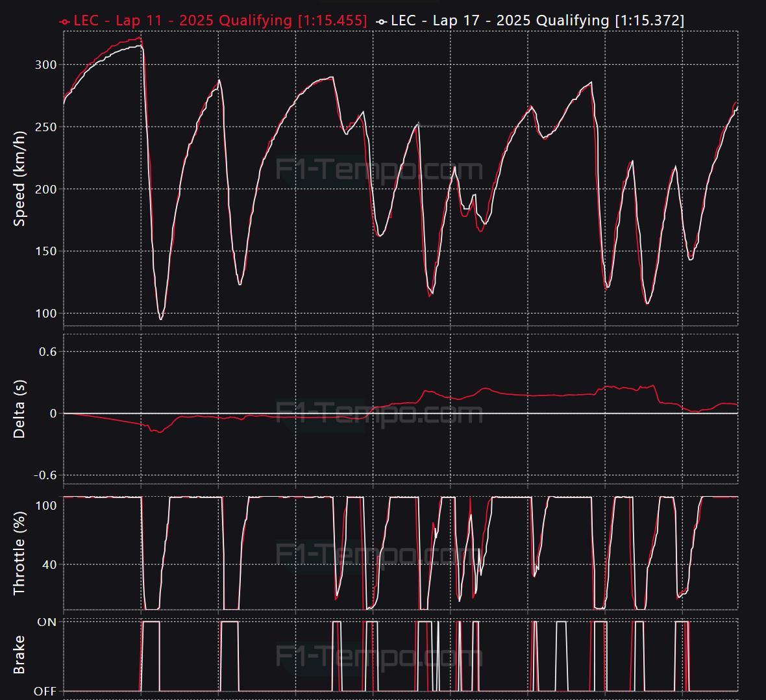Viewport: 766px width, 700px height.
Task: Click the 300 tick on the speed axis
Action: point(46,64)
